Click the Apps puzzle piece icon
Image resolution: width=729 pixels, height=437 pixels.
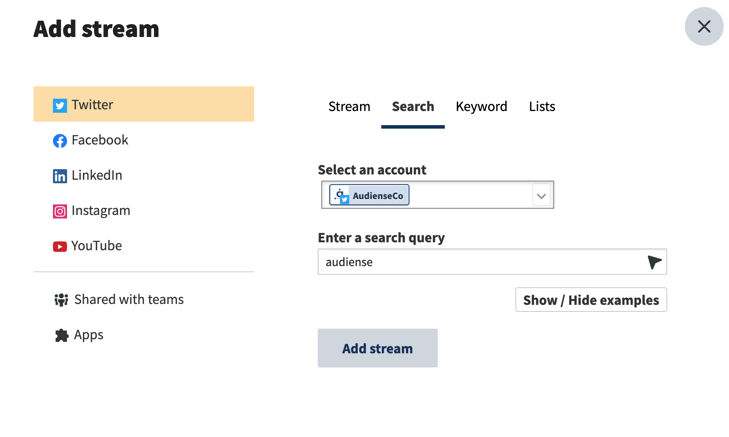[61, 335]
